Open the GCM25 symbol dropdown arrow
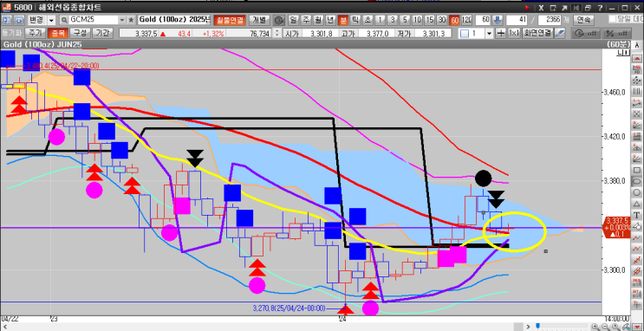 pos(122,20)
